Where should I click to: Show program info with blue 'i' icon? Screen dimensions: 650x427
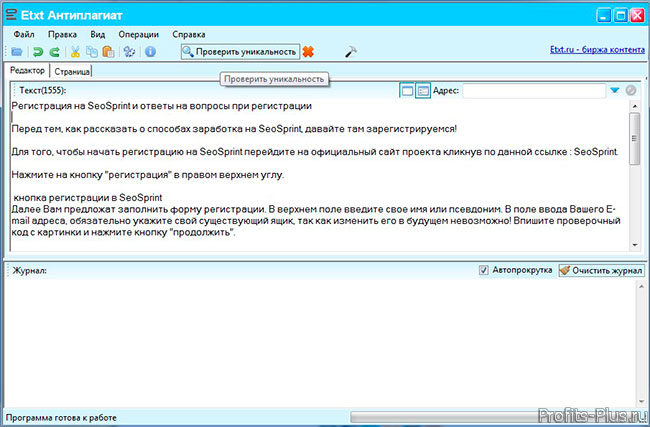pyautogui.click(x=150, y=52)
